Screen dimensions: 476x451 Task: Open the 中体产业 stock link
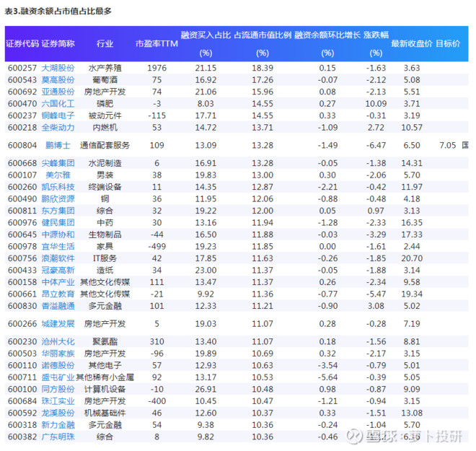coord(58,282)
